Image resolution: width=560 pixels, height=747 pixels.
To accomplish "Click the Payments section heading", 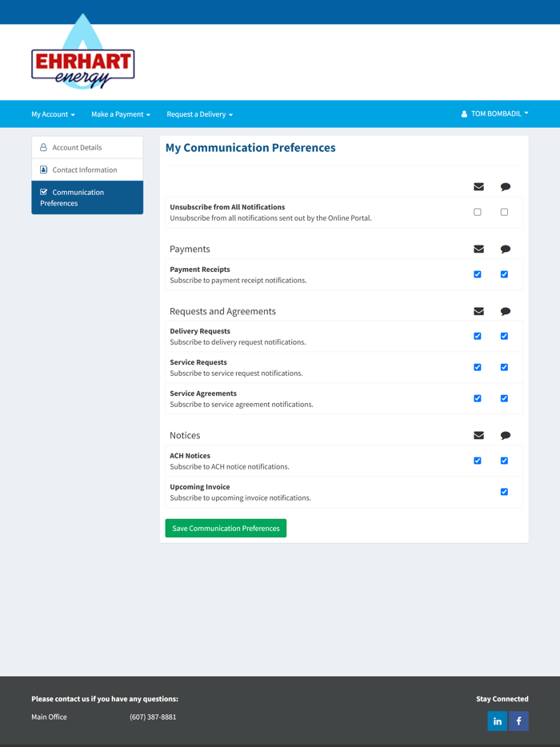I will click(190, 250).
